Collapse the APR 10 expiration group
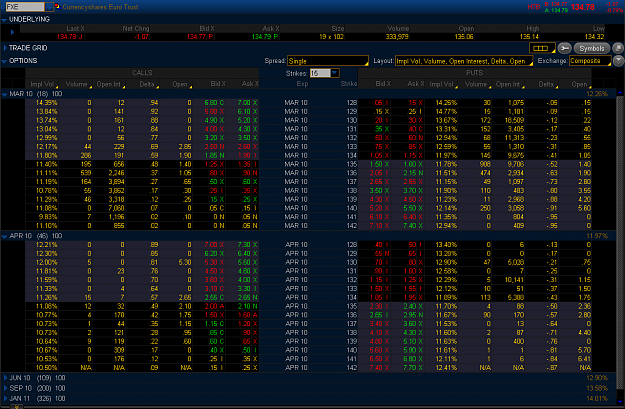The width and height of the screenshot is (625, 409). click(4, 236)
